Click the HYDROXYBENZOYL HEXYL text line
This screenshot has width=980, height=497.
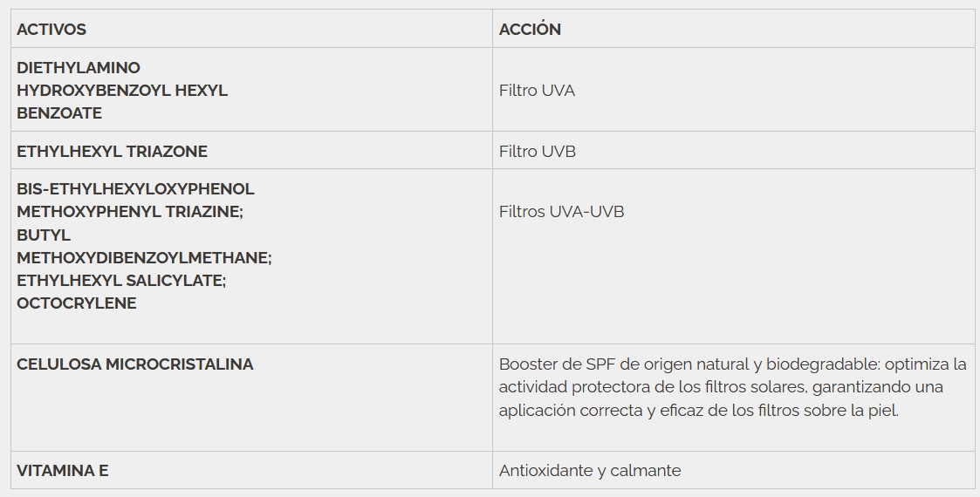[x=122, y=90]
